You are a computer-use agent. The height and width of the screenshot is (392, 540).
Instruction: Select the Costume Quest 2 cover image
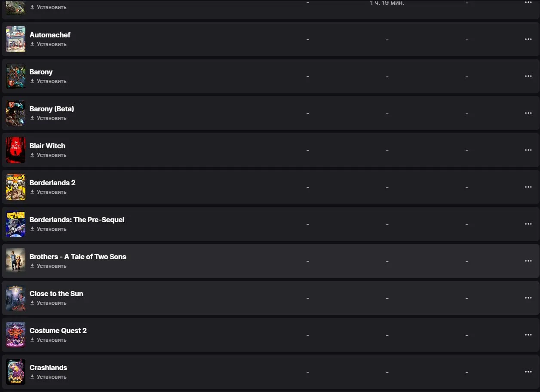tap(15, 335)
